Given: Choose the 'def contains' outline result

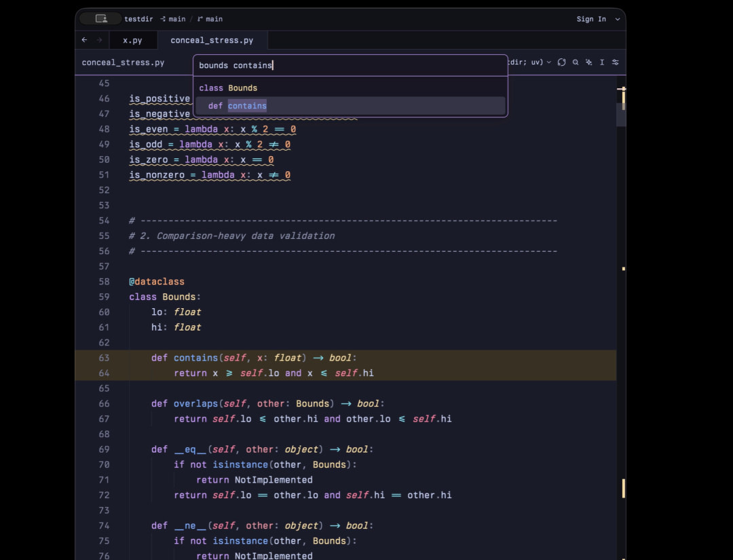Looking at the screenshot, I should tap(350, 106).
